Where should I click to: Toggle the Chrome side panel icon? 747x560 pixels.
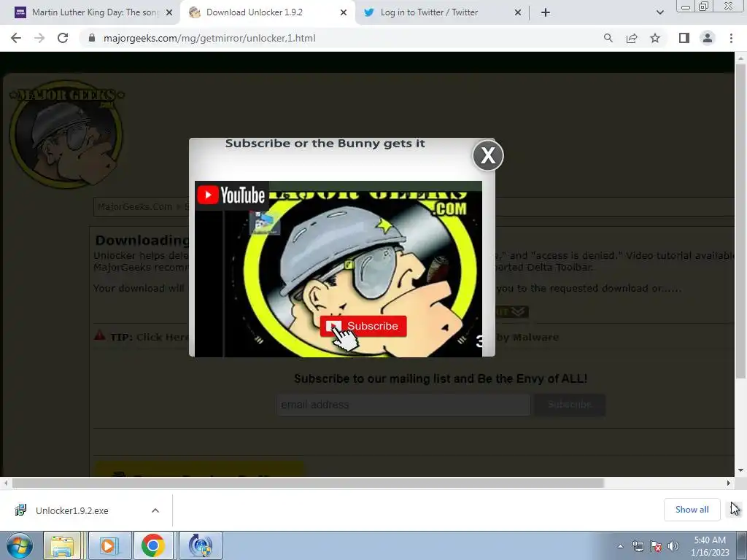coord(684,38)
